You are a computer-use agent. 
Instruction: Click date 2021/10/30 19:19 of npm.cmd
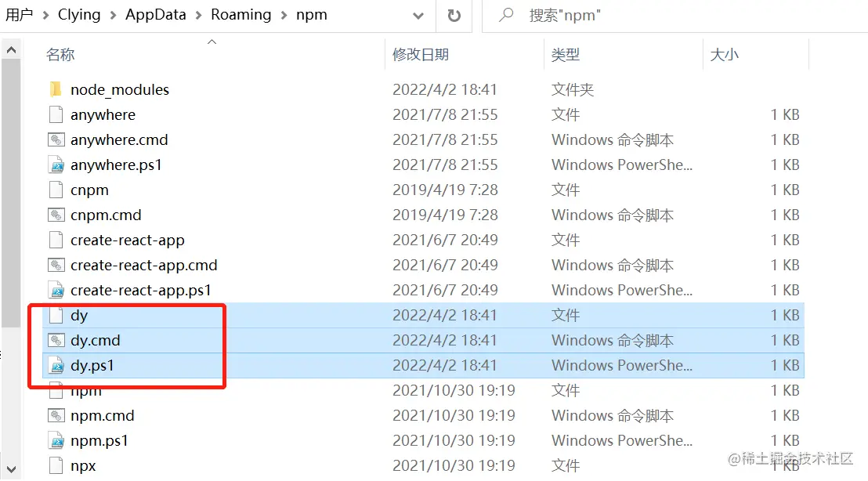pos(454,416)
